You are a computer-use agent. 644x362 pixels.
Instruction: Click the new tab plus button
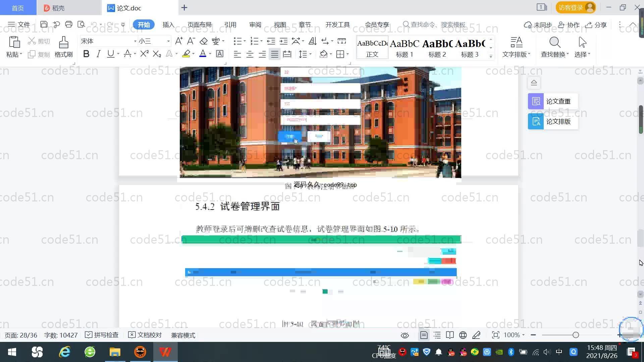(x=184, y=7)
